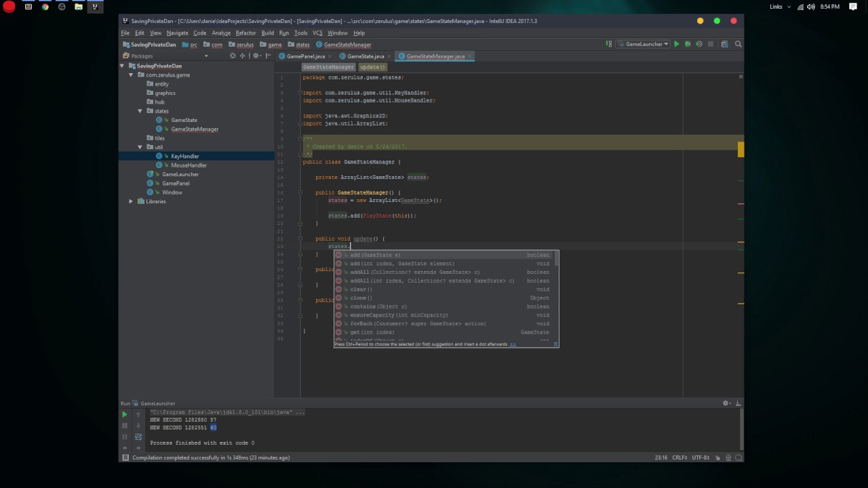The height and width of the screenshot is (488, 868).
Task: Start debugging with the bug icon
Action: (x=688, y=44)
